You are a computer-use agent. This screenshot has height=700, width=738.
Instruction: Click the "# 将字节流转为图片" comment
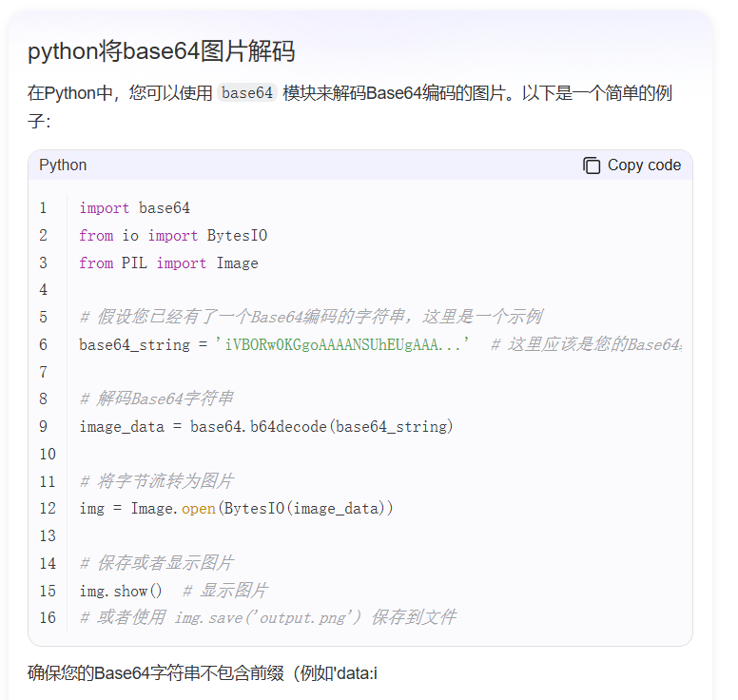click(157, 481)
